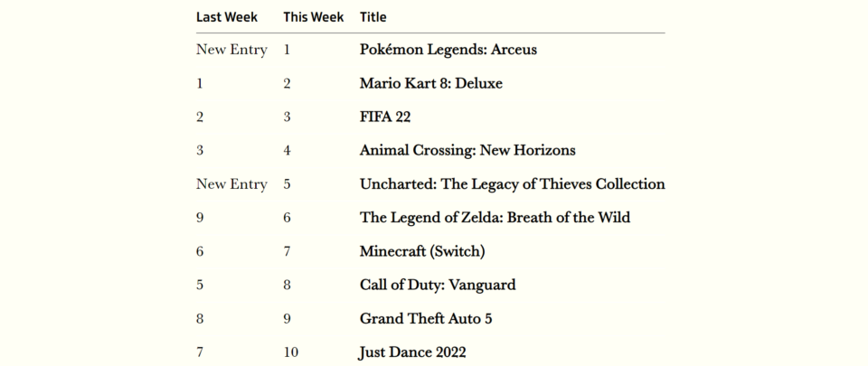Click last week's rank 7 in the Just Dance row
The height and width of the screenshot is (366, 868).
tap(200, 352)
